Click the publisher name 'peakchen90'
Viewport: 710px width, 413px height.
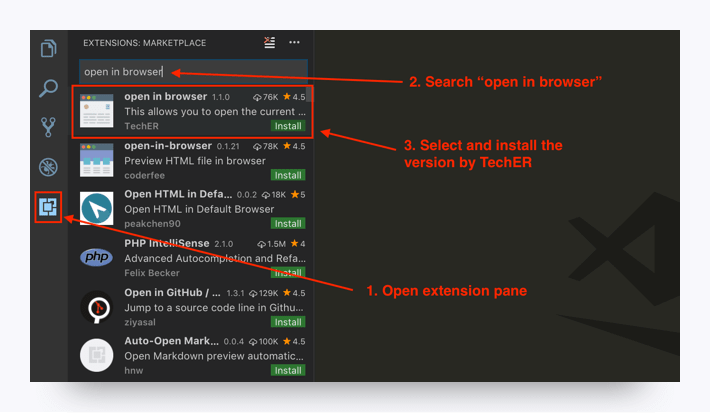pos(152,224)
